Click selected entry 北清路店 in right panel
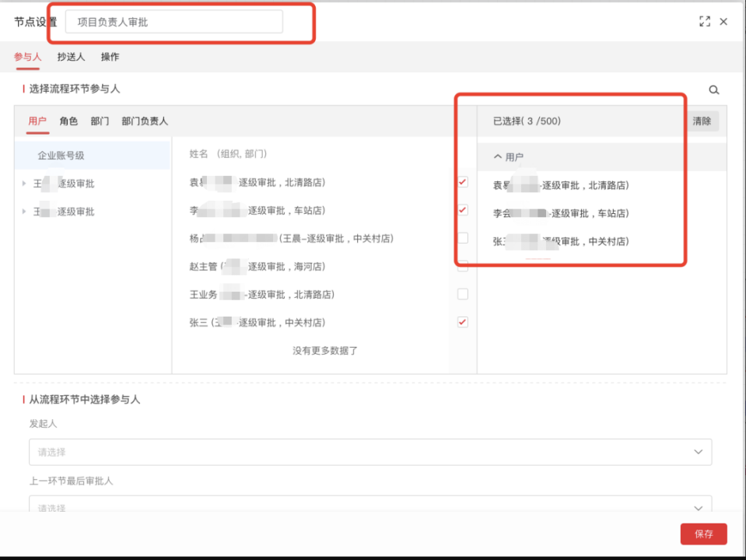The image size is (746, 560). click(561, 185)
